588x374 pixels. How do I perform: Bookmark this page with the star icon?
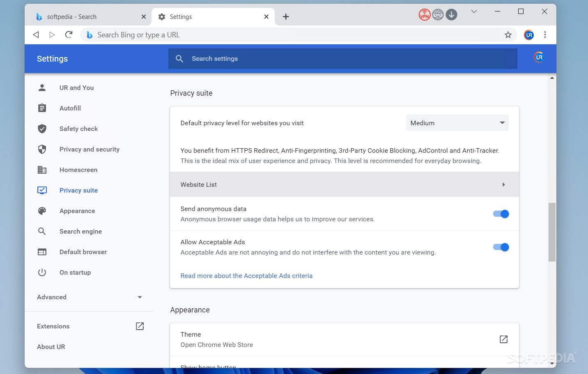coord(508,35)
